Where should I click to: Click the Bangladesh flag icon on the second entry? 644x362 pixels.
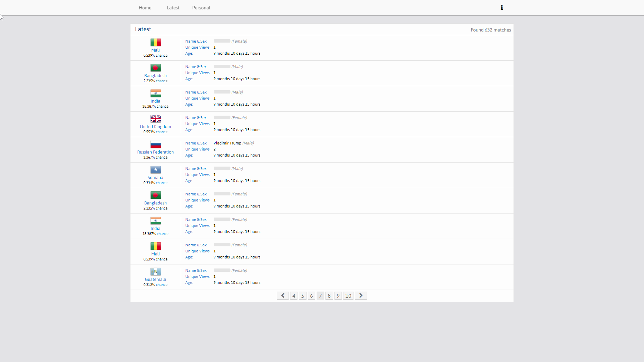point(155,68)
